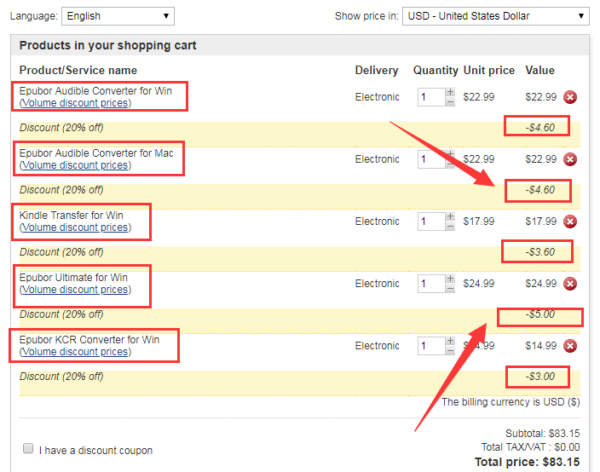Viewport: 600px width, 472px height.
Task: Open volume discount prices for Audible Converter Mac
Action: point(75,165)
